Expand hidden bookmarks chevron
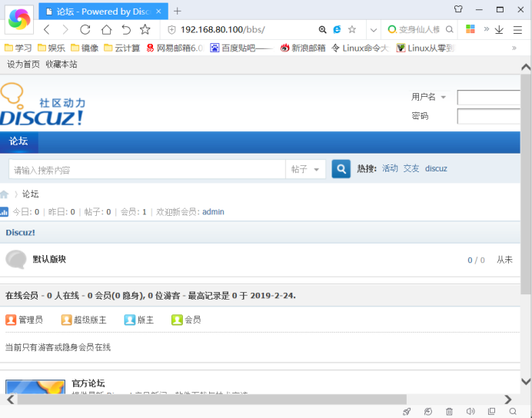 pos(514,48)
